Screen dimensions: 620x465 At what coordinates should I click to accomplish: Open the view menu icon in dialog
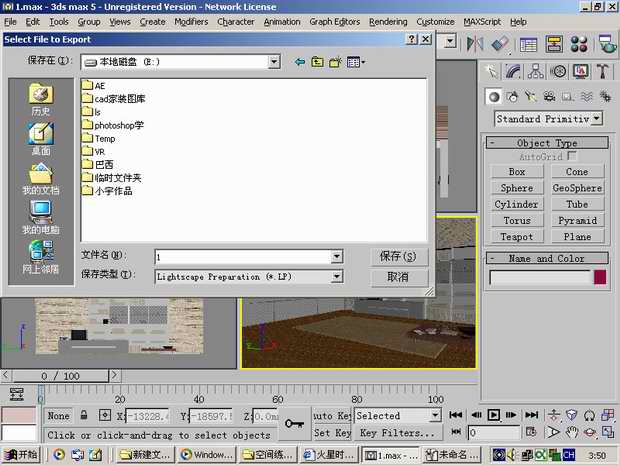(355, 62)
